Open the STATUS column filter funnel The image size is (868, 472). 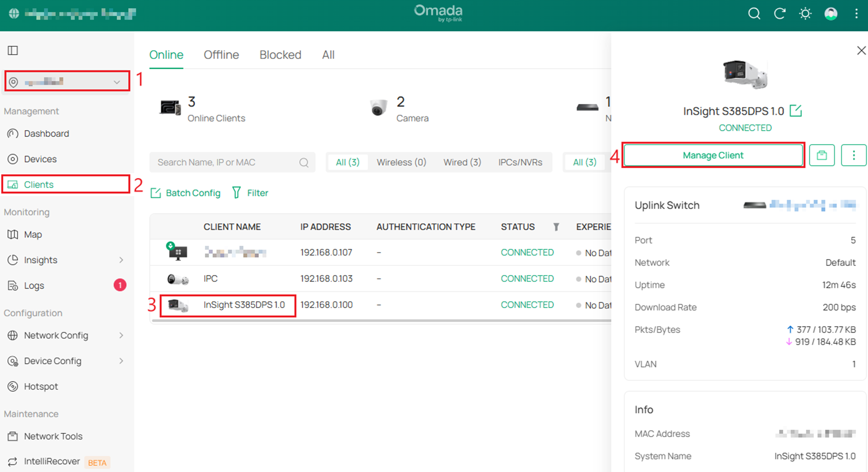[556, 227]
